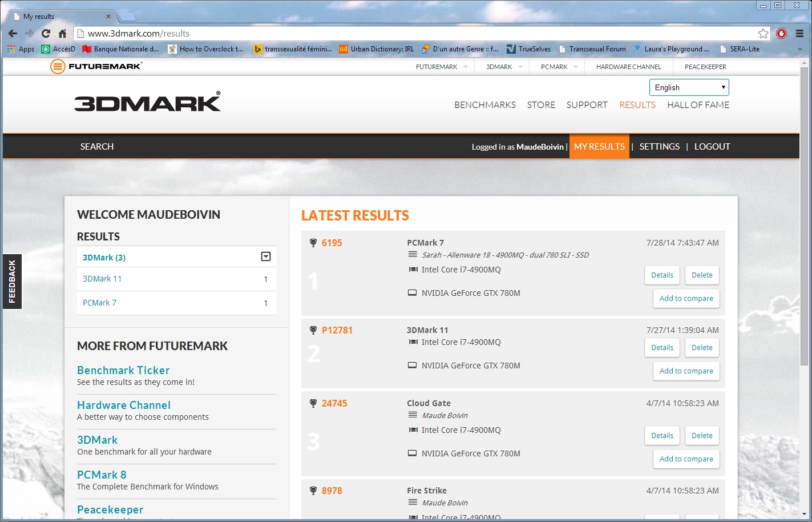
Task: View Details of Cloud Gate result
Action: point(662,436)
